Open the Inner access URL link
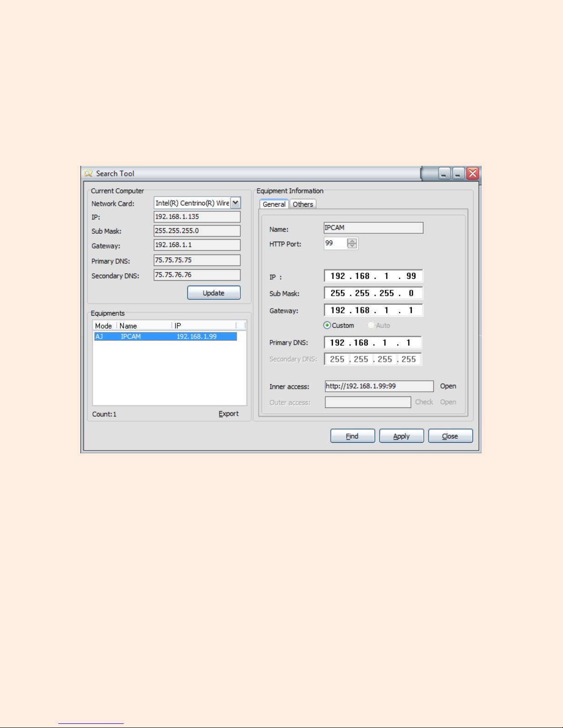 pyautogui.click(x=448, y=386)
